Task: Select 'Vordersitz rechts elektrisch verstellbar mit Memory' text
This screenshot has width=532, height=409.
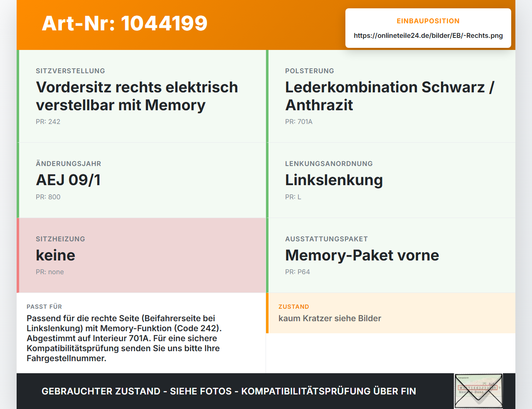Action: tap(137, 96)
